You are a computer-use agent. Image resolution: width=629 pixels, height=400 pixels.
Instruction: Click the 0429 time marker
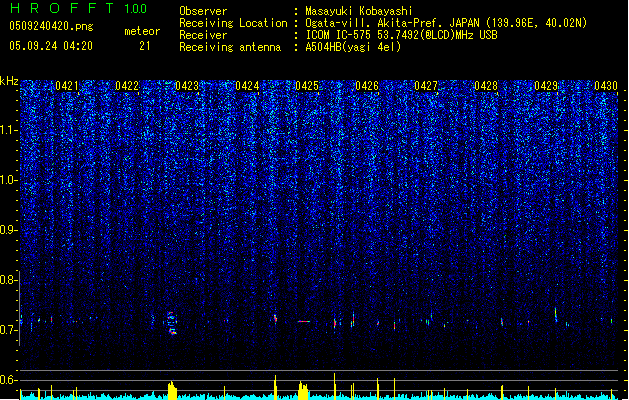[546, 86]
